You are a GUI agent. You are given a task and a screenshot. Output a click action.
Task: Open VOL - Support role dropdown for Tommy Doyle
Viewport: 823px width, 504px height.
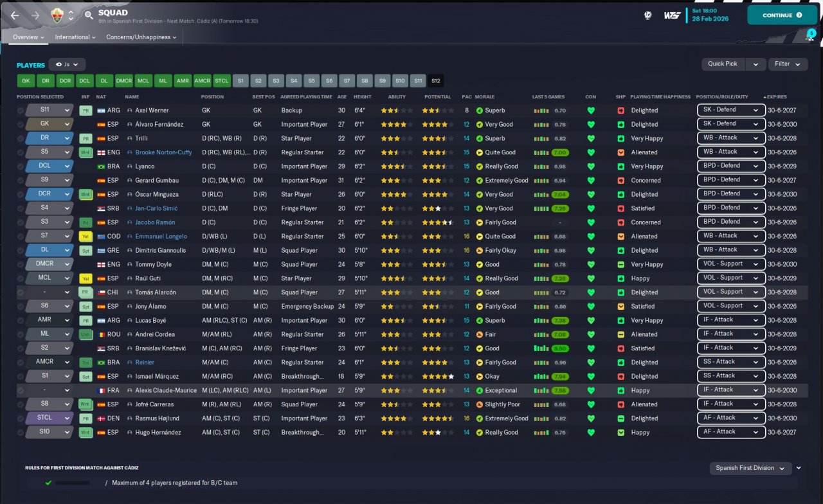731,264
